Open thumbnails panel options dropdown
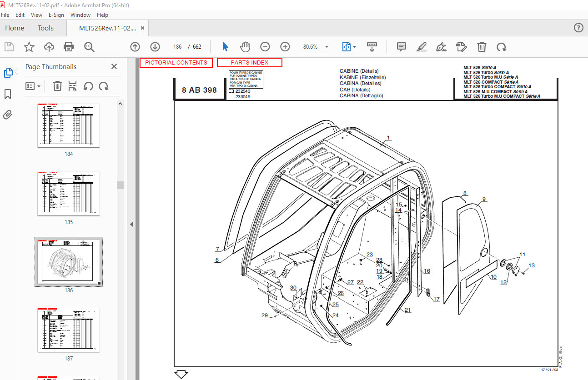The width and height of the screenshot is (588, 380). pos(33,86)
